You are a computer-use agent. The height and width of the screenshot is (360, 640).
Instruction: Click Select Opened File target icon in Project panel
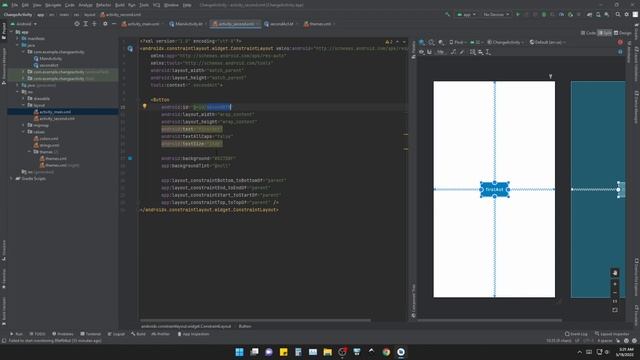pos(77,24)
